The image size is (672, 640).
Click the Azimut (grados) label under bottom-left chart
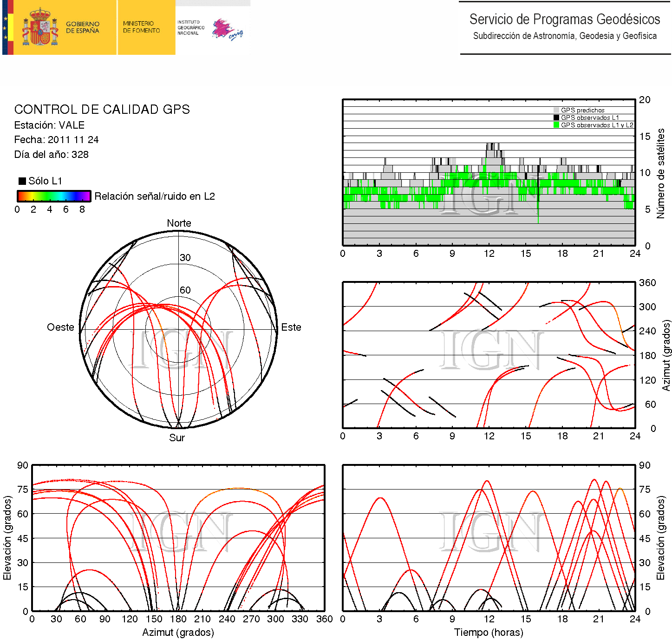pos(178,633)
